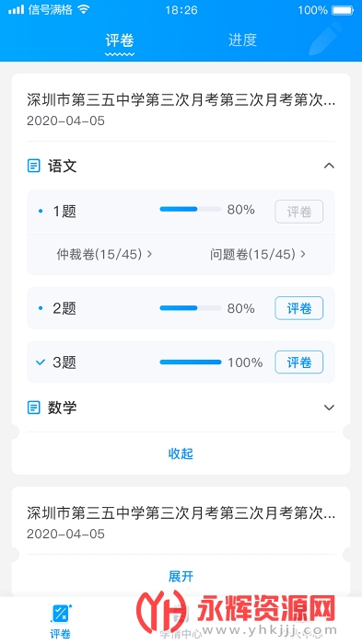Open 仲裁卷(15/45) link
The width and height of the screenshot is (362, 644).
[x=104, y=254]
